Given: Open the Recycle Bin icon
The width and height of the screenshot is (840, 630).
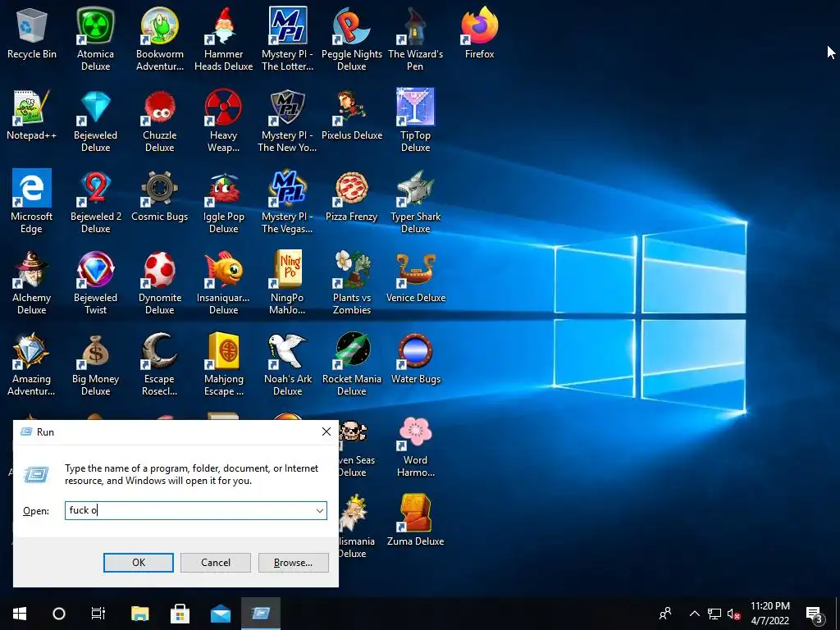Looking at the screenshot, I should 32,33.
